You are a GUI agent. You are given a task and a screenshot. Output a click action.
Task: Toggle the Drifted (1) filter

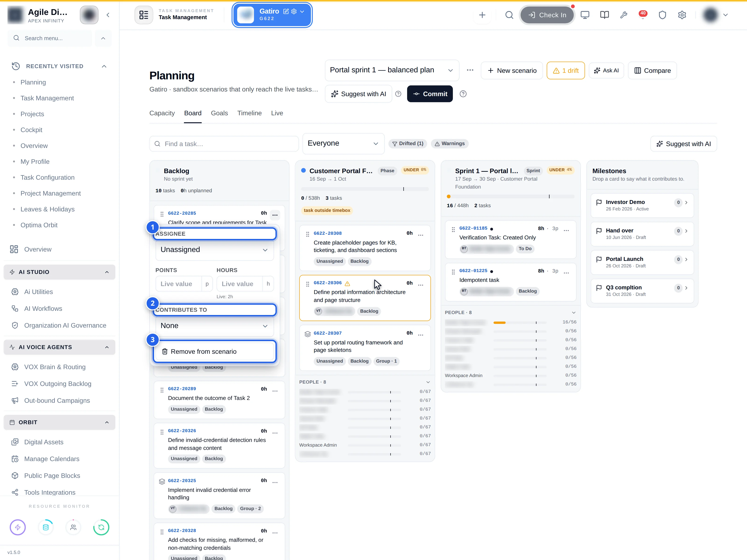(408, 143)
